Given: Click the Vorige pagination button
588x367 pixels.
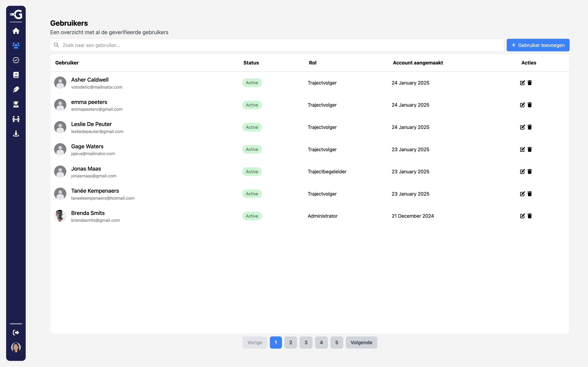Looking at the screenshot, I should click(255, 342).
